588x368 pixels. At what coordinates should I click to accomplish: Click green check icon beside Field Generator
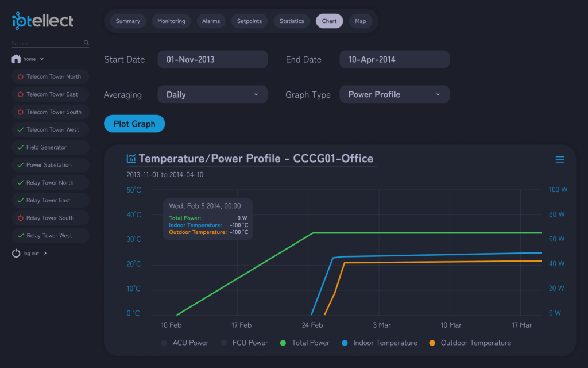tap(20, 147)
